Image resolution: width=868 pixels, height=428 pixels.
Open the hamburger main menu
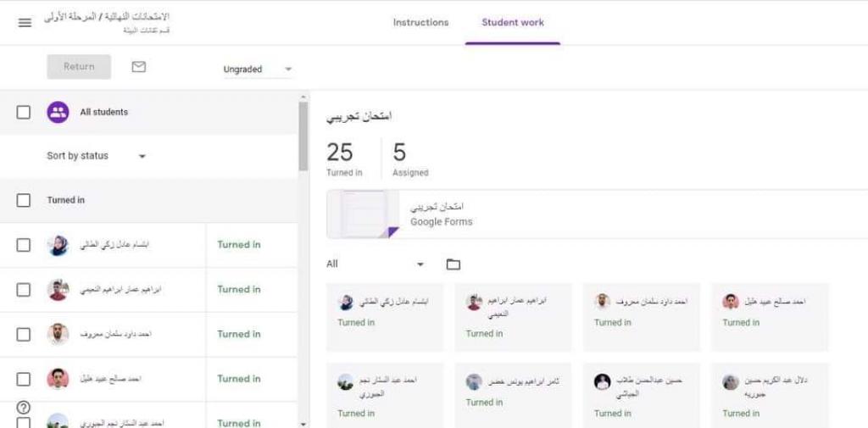pos(25,23)
